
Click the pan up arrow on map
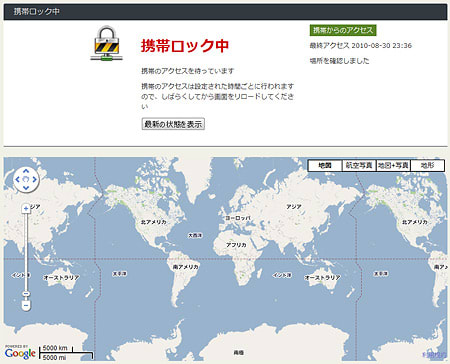(x=26, y=171)
